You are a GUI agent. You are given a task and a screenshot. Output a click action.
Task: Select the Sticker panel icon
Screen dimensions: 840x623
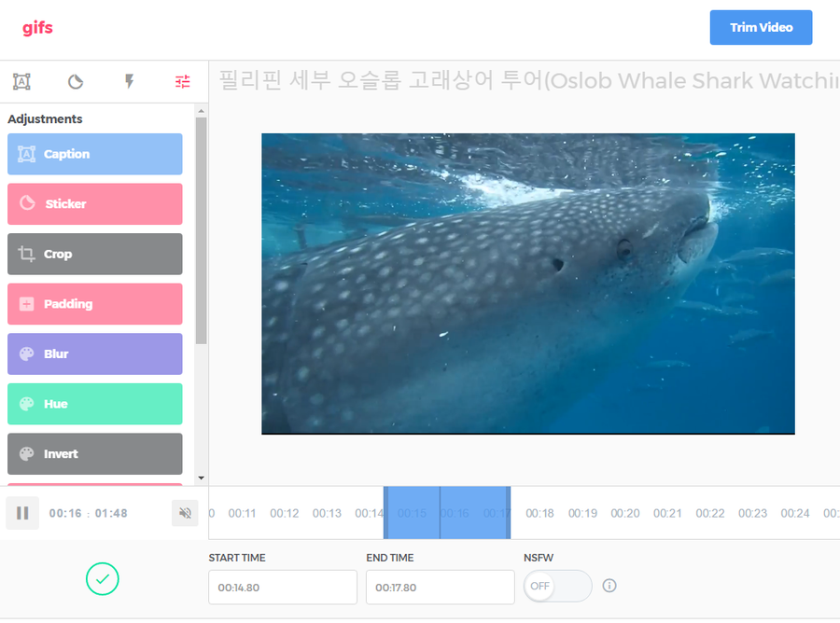[x=75, y=82]
